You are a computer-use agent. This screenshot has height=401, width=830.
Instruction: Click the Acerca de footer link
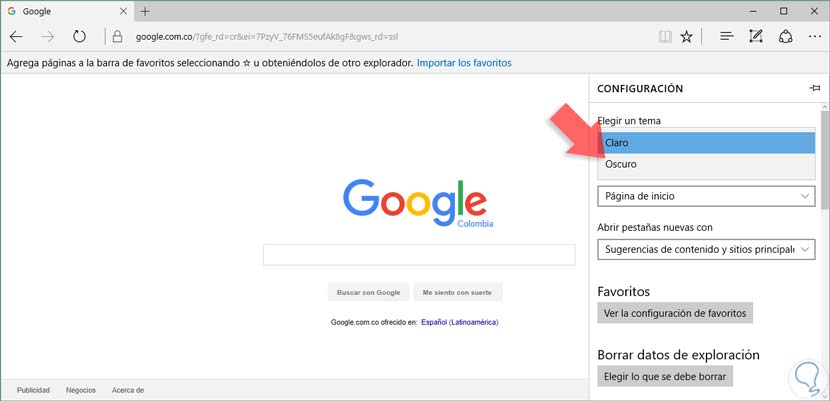(128, 390)
